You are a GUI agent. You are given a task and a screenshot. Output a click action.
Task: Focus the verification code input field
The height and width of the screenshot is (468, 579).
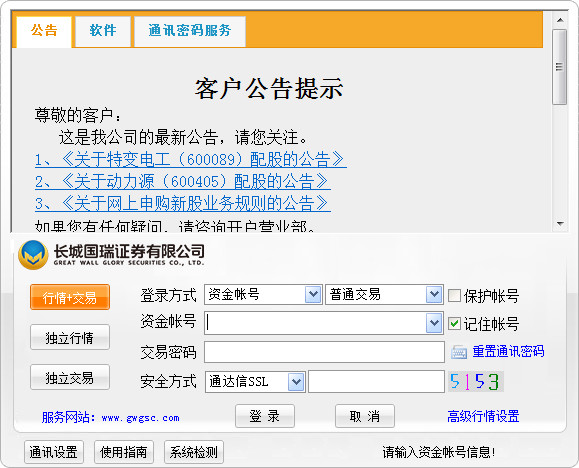coord(376,382)
